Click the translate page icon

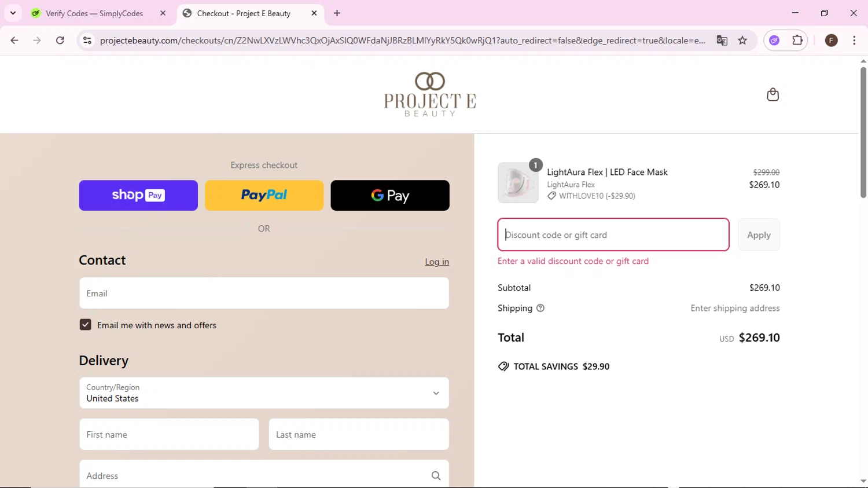coord(722,41)
